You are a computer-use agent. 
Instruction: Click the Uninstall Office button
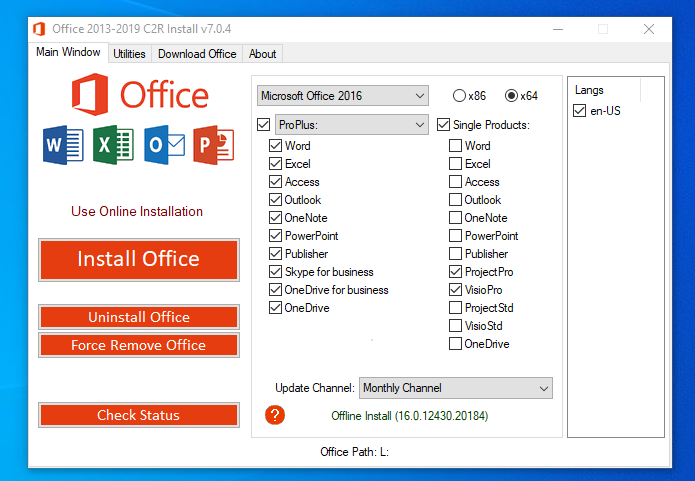139,317
